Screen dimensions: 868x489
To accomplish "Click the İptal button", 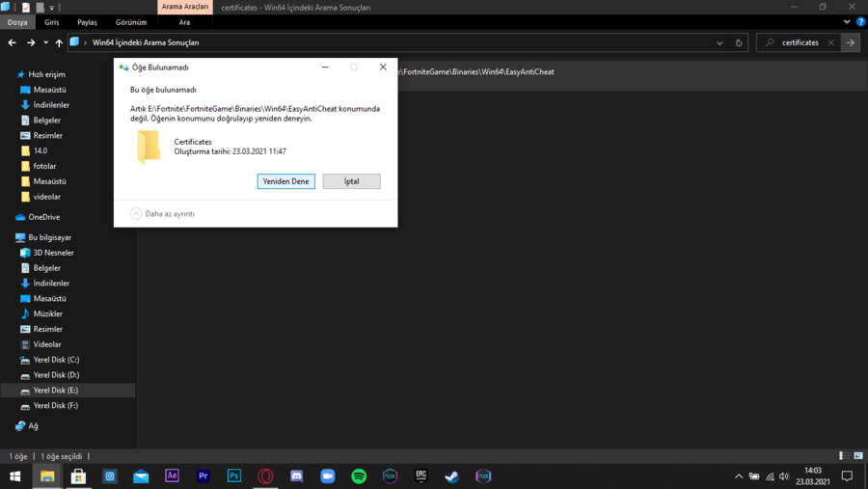I will [x=351, y=181].
